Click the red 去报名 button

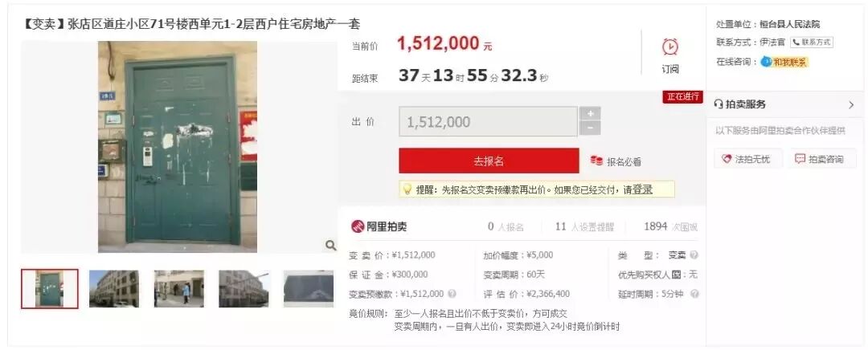(489, 161)
